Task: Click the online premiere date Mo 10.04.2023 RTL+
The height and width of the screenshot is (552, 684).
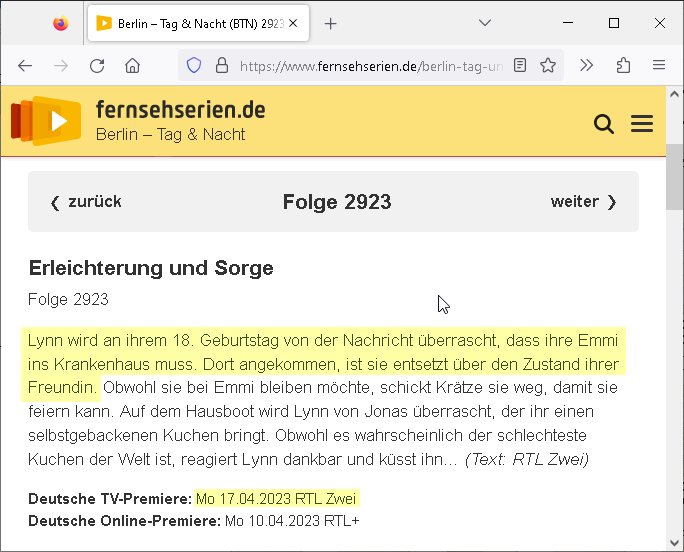Action: click(292, 521)
